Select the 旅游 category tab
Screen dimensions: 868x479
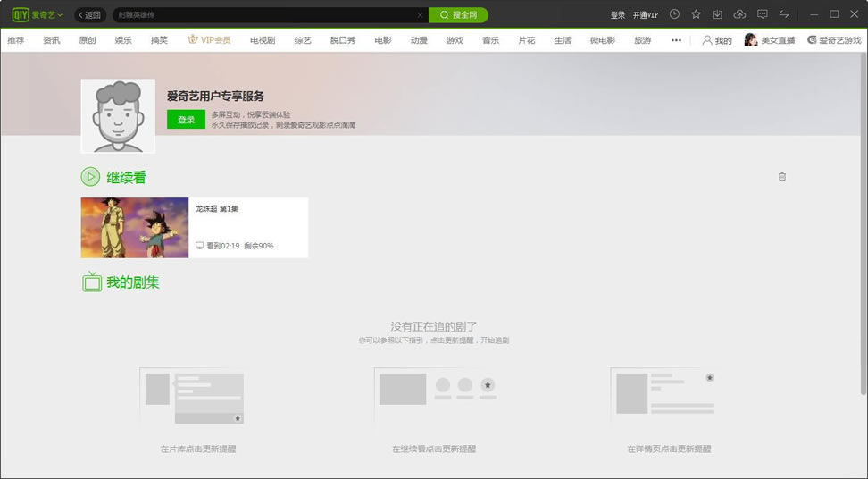point(643,40)
